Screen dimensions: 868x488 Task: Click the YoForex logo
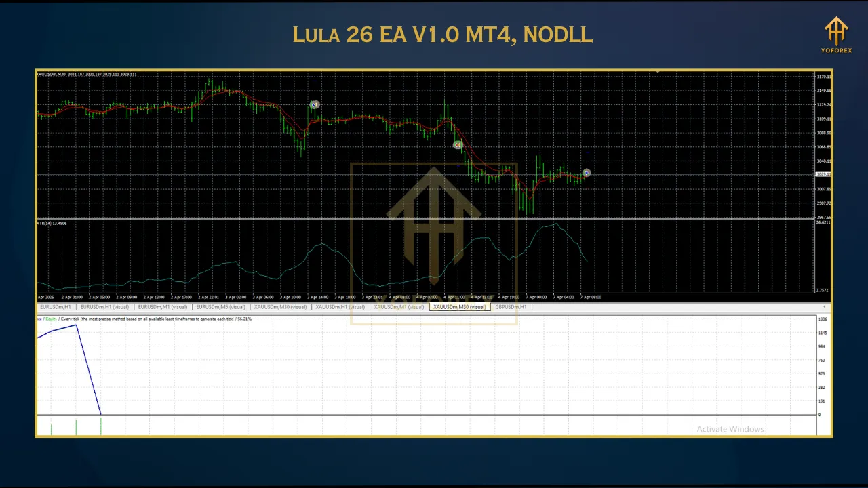click(836, 35)
